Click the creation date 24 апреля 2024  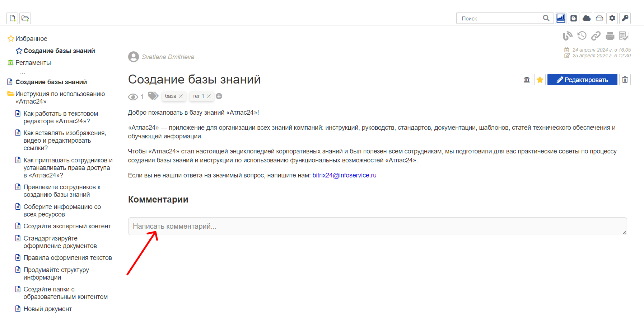tap(601, 50)
